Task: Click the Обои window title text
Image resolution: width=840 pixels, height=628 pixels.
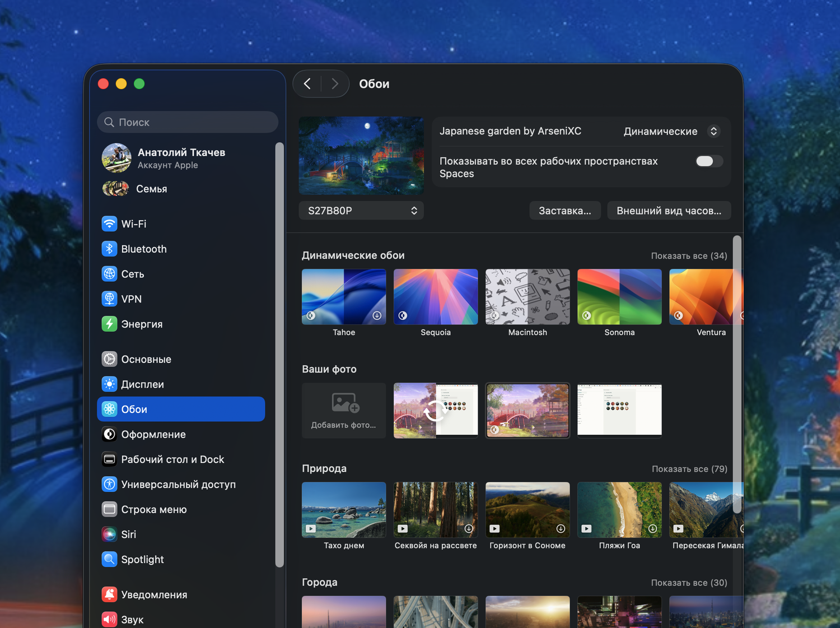Action: coord(374,84)
